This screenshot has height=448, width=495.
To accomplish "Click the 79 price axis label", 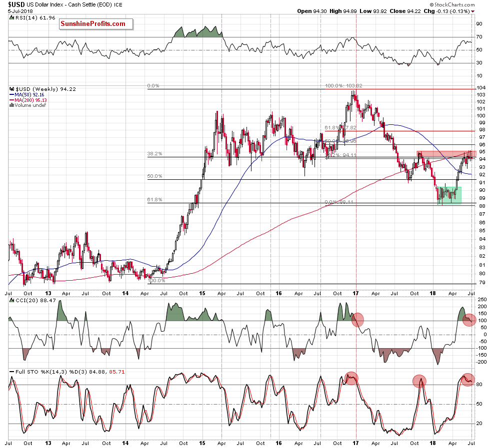I will [x=481, y=283].
